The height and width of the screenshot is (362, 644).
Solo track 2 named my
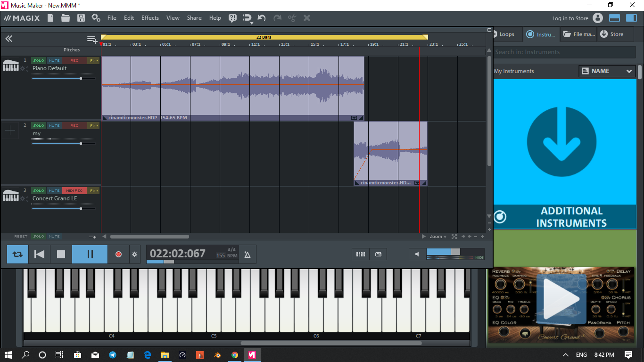coord(39,125)
